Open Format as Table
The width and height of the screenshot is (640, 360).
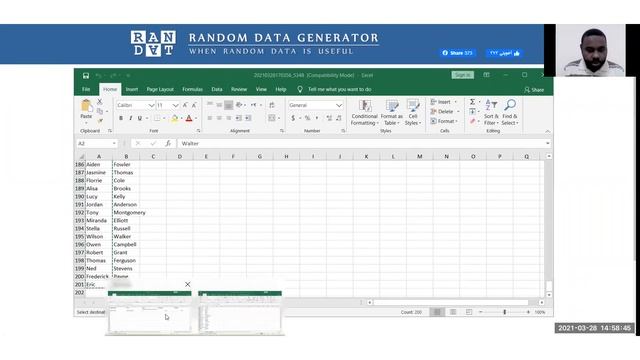(x=391, y=113)
